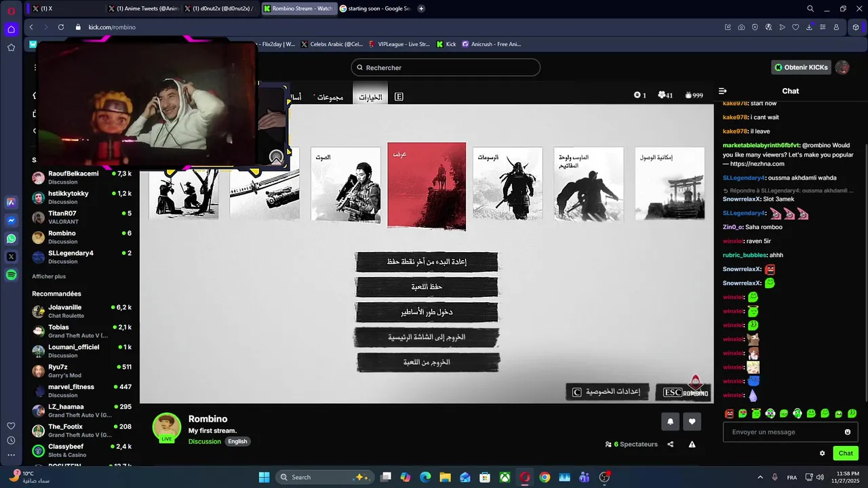Report the stream with warning icon

coord(692,445)
